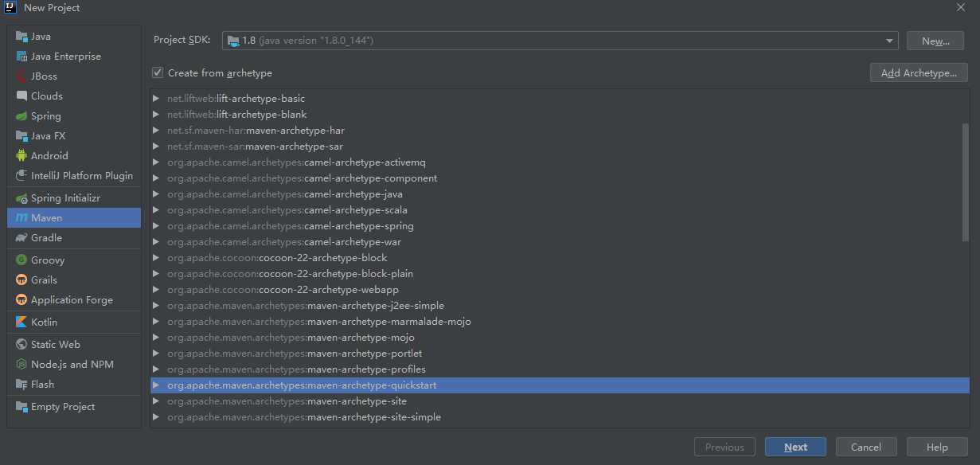The width and height of the screenshot is (980, 465).
Task: Click the Cancel button
Action: pos(866,447)
